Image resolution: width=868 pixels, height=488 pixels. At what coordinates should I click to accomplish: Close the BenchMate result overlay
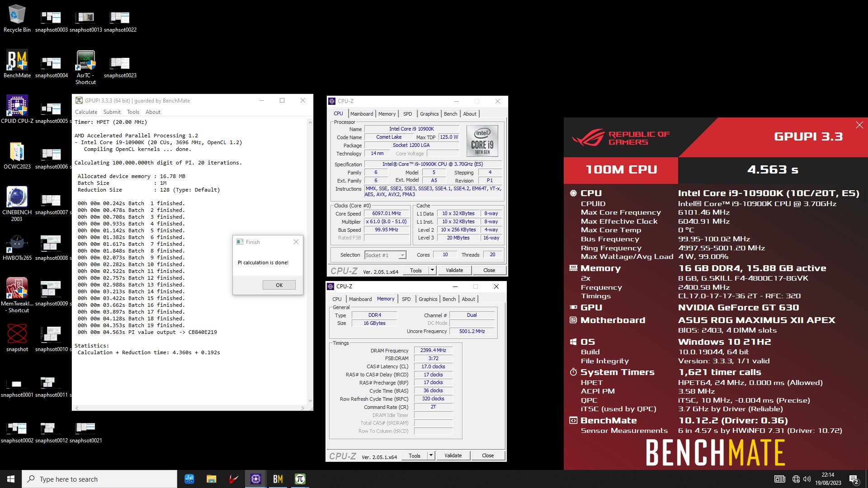point(859,125)
